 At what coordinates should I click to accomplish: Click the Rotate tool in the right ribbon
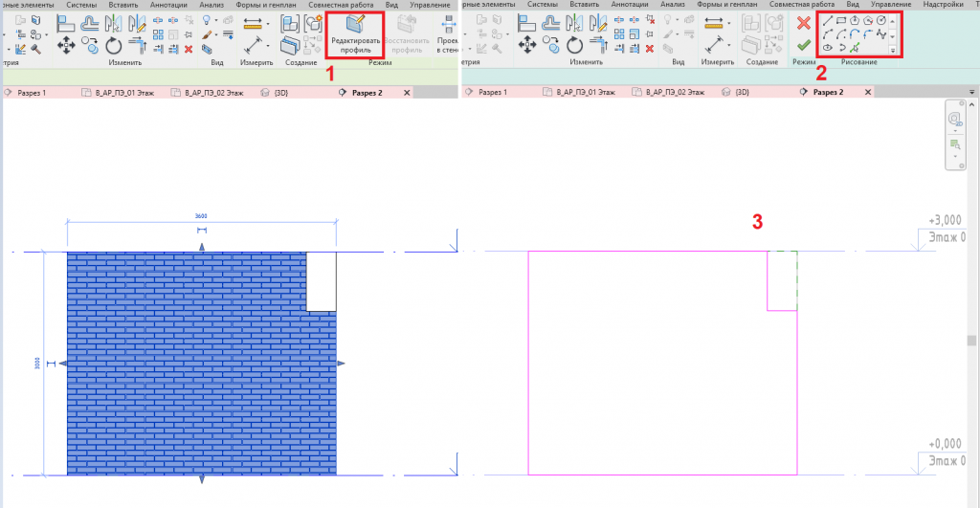[574, 45]
